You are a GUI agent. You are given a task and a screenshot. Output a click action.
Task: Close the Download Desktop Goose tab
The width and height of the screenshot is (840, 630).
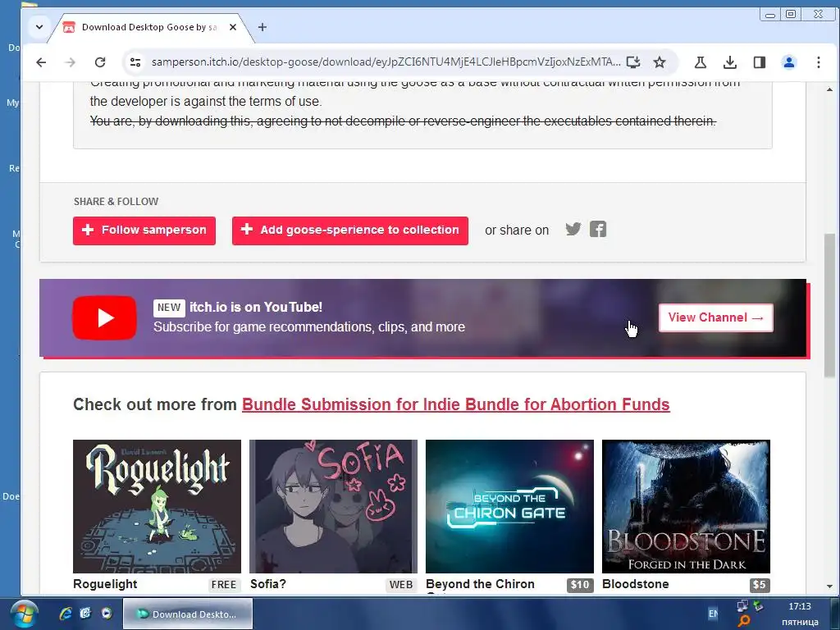coord(232,27)
